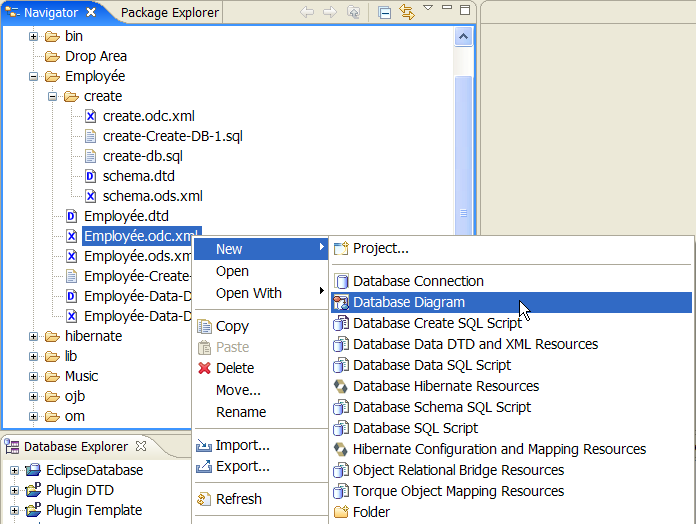
Task: Click Torque Object Mapping Resources icon
Action: [x=341, y=491]
